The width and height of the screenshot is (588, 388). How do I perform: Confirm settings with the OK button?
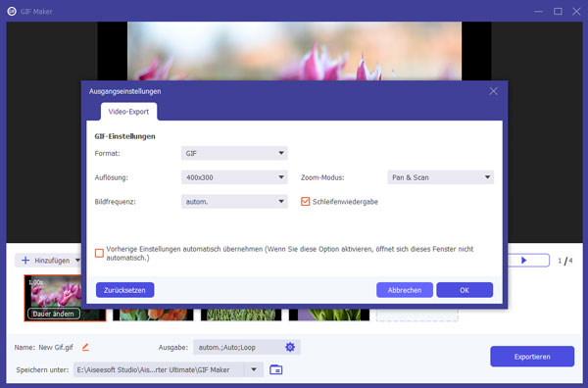(x=465, y=290)
